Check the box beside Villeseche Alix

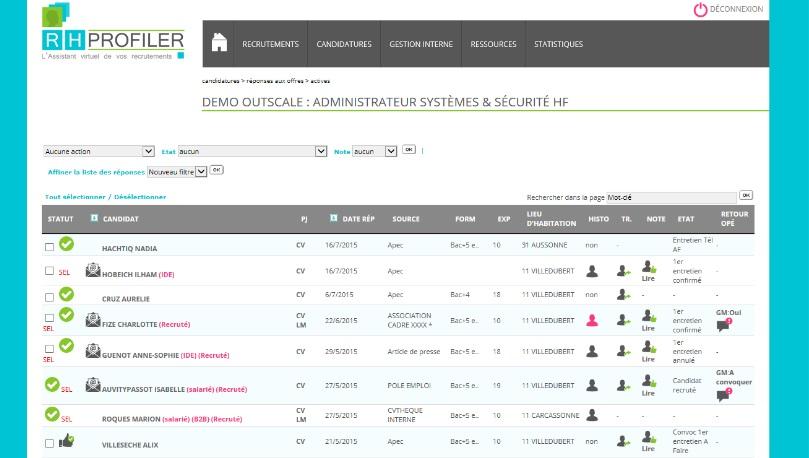point(50,444)
